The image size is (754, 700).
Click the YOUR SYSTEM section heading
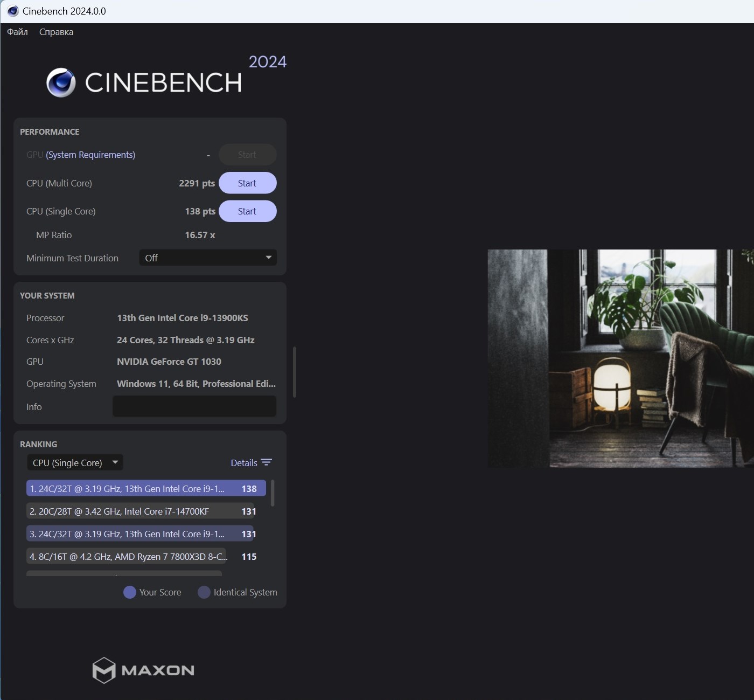(47, 296)
